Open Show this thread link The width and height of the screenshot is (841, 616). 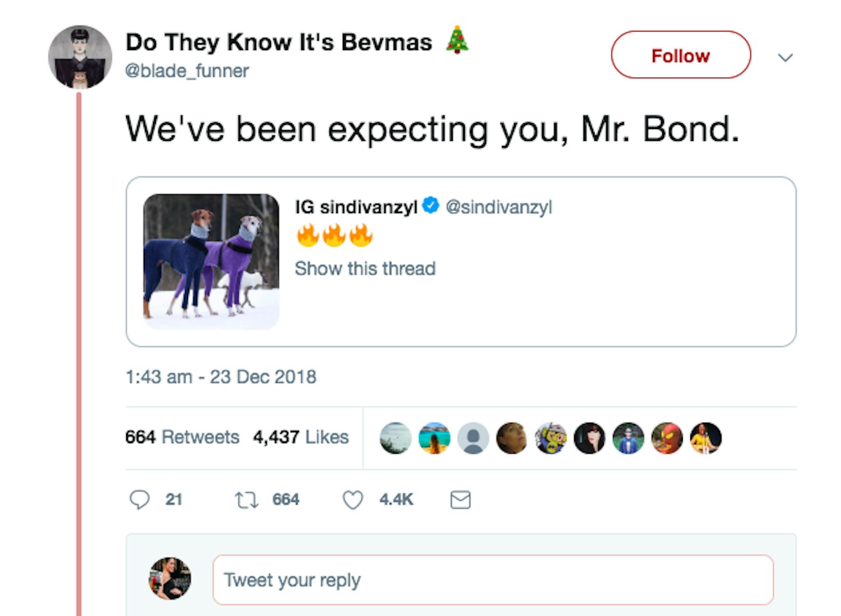(365, 269)
